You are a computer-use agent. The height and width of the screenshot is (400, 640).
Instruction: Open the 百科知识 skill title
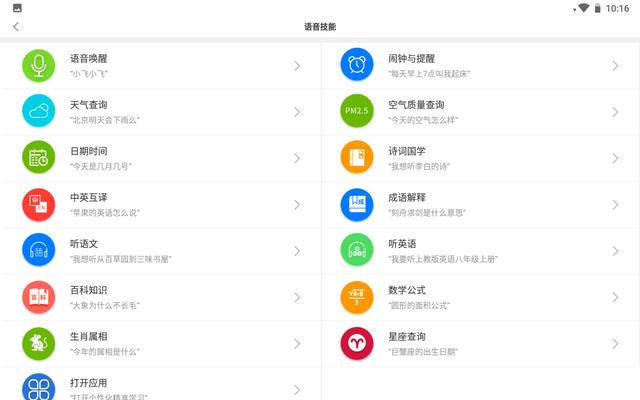tap(89, 290)
